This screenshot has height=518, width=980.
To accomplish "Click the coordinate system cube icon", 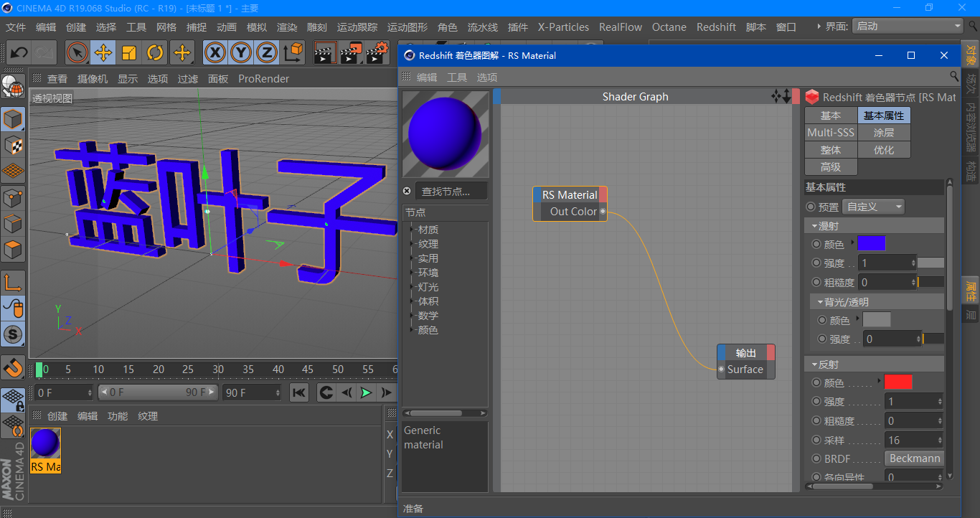I will pos(293,52).
